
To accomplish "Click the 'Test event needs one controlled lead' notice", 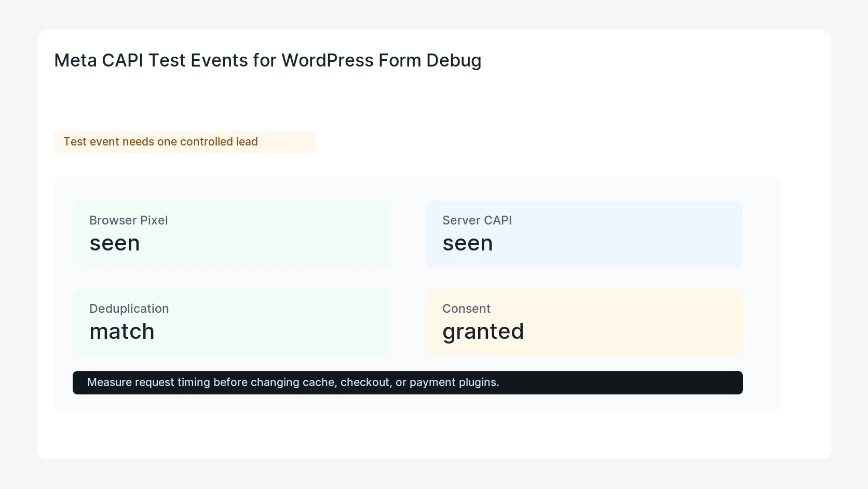I will pos(185,142).
